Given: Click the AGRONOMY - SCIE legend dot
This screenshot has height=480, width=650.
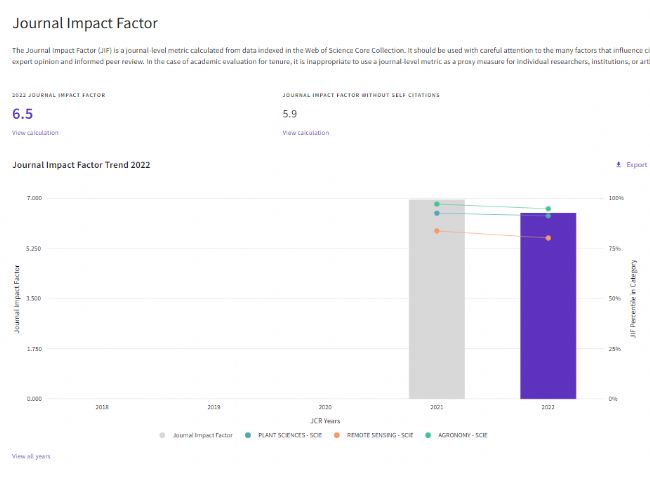Looking at the screenshot, I should click(x=429, y=435).
